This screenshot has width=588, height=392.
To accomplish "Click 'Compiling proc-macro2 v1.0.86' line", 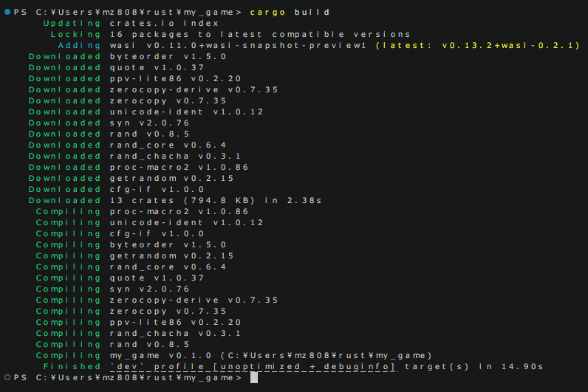I will click(x=142, y=212).
